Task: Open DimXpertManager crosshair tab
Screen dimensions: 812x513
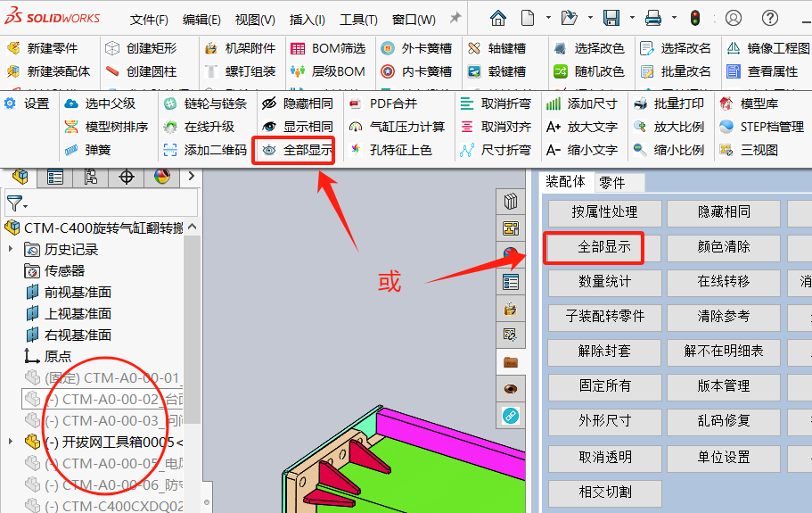Action: pyautogui.click(x=127, y=178)
